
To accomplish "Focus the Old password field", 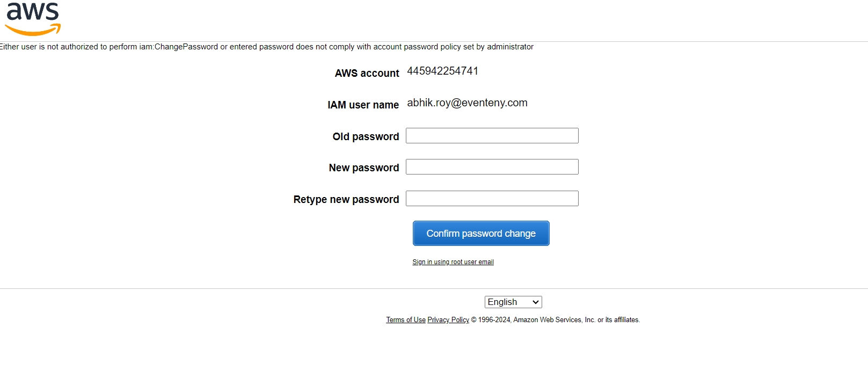I will [492, 136].
